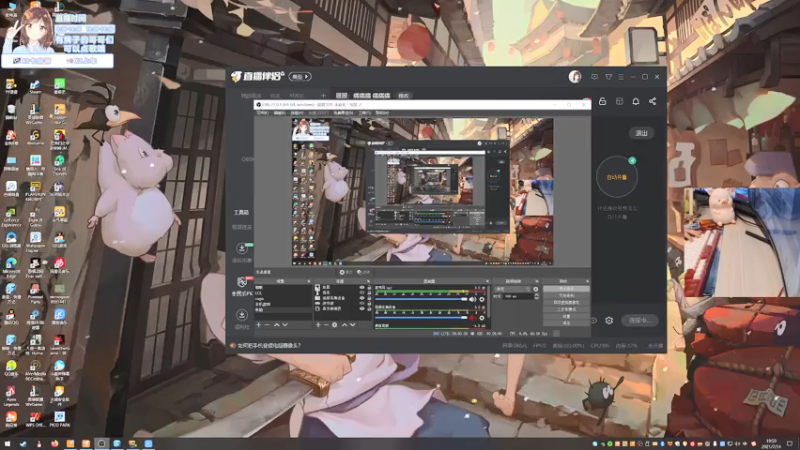Click the 全民乱PK icon in the left sidebar
The width and height of the screenshot is (800, 450).
[242, 282]
